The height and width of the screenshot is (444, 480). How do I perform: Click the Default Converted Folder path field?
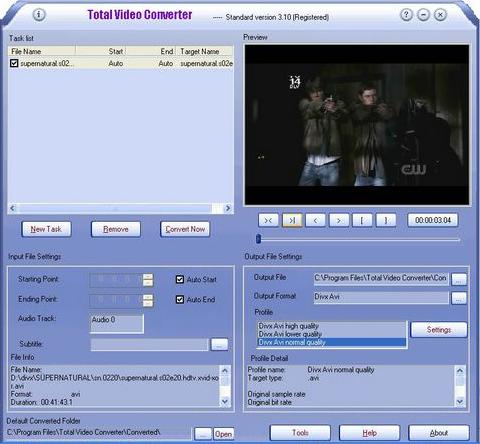click(x=99, y=433)
